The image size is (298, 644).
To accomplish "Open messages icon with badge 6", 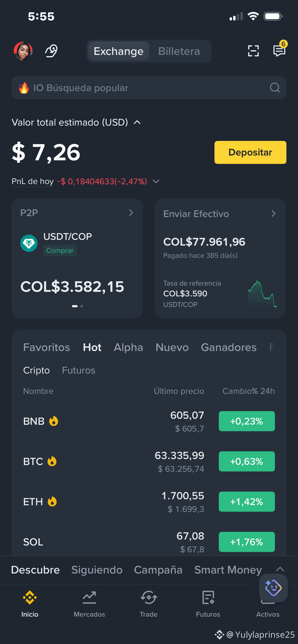I will [279, 50].
